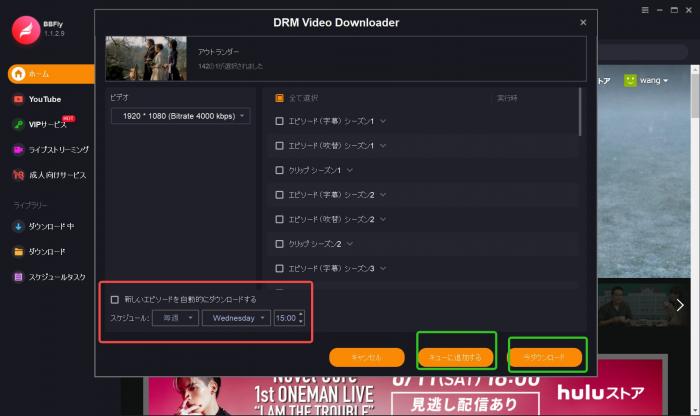
Task: Check エピソード(字幕) シーズン3 checkbox
Action: point(279,268)
